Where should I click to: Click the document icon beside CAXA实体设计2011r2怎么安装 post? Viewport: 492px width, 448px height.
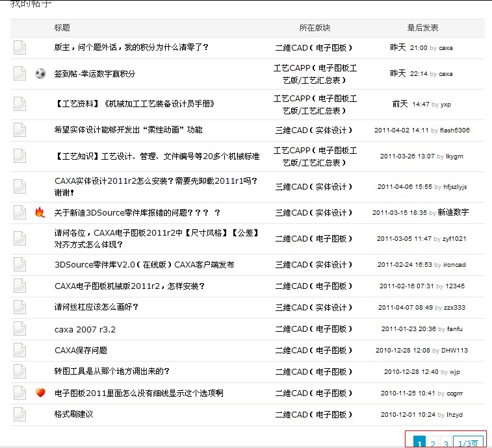point(19,186)
